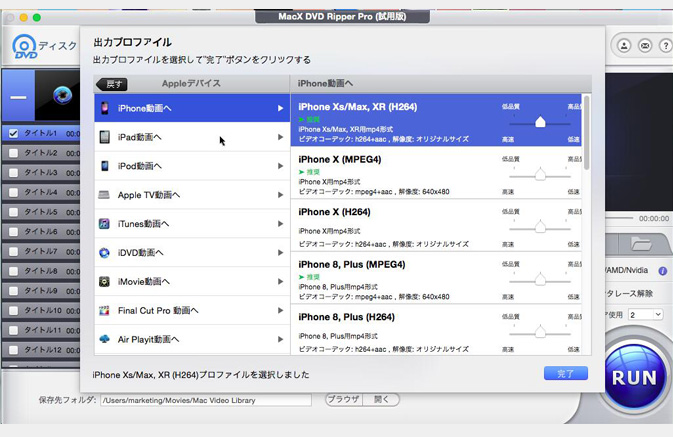
Task: Click the iTunes music note icon
Action: click(x=104, y=224)
